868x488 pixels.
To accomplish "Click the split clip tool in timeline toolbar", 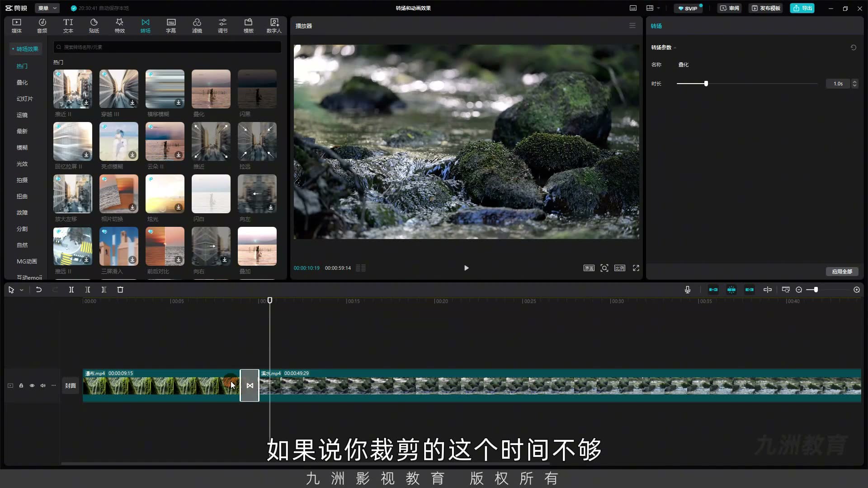I will 71,290.
